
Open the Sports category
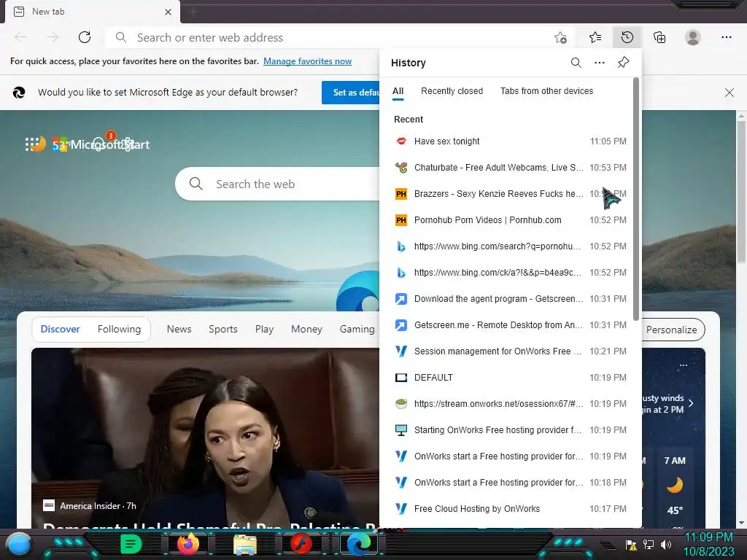tap(223, 329)
